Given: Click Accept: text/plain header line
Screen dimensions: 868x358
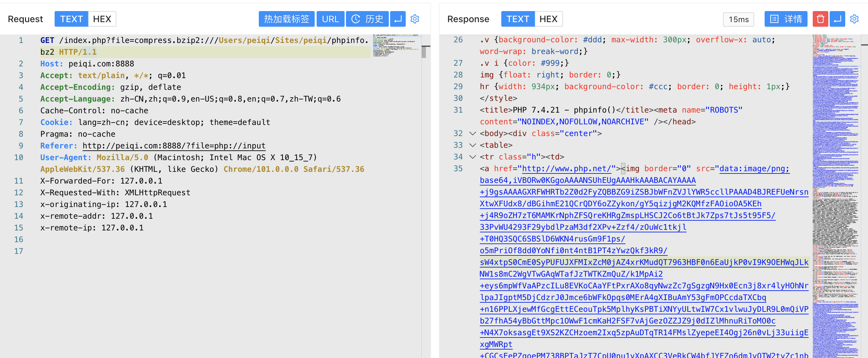Looking at the screenshot, I should (x=113, y=75).
